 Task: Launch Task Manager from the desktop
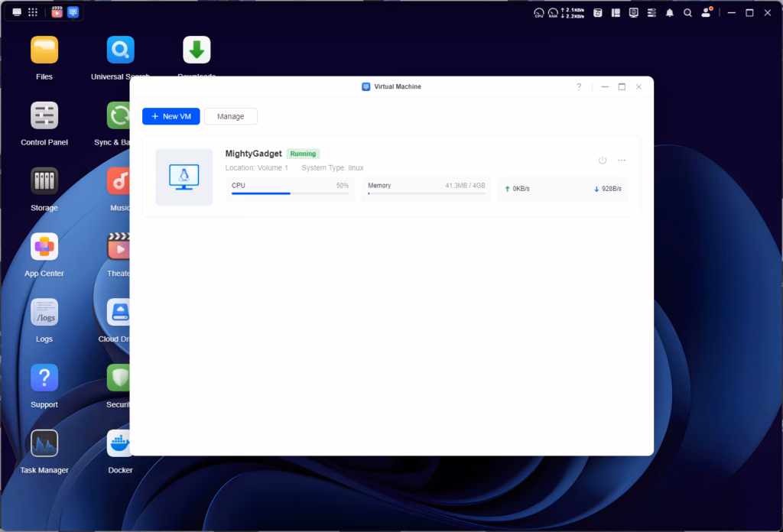44,444
